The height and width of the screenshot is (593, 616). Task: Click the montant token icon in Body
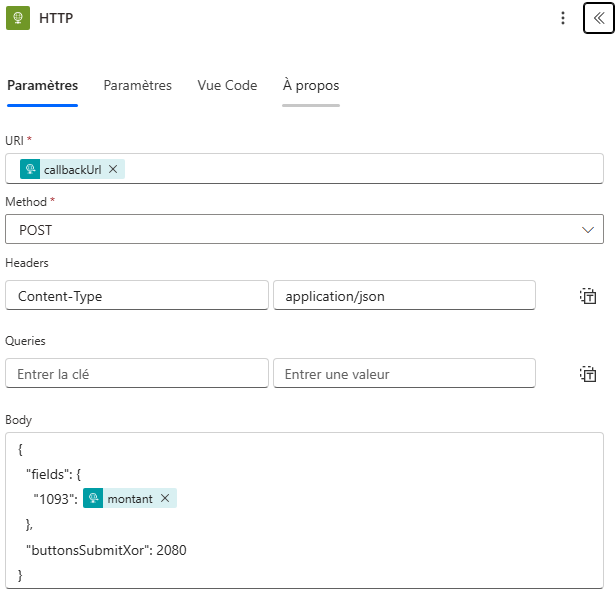tap(93, 498)
